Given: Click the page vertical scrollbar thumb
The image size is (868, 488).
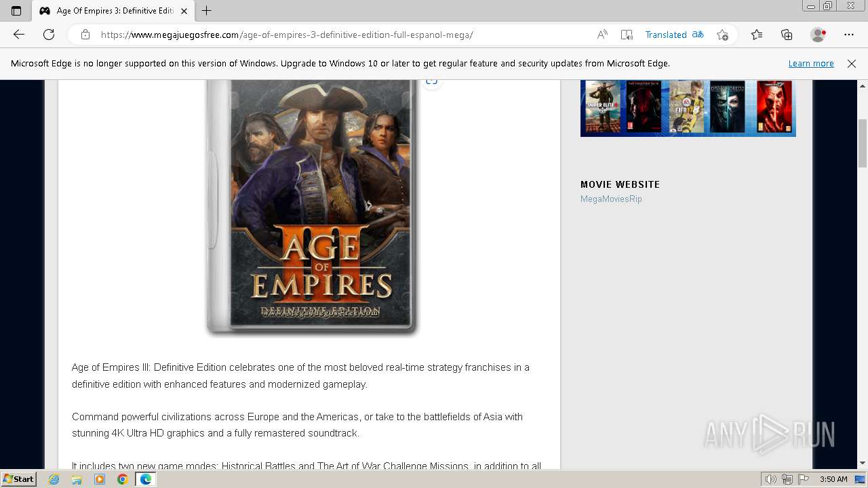Looking at the screenshot, I should (x=863, y=142).
